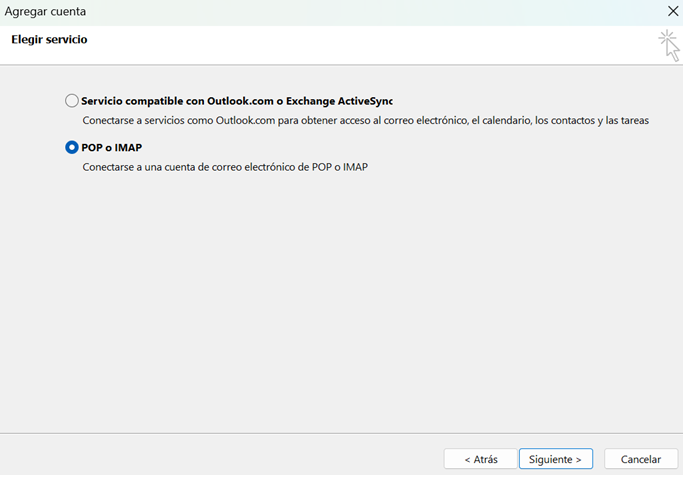
Task: Click the wizard cursor sparkle icon
Action: click(668, 45)
